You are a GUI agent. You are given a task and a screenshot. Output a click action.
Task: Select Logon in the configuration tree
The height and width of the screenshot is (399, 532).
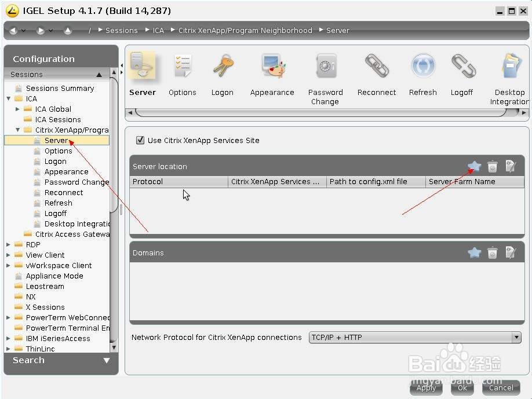tap(55, 162)
